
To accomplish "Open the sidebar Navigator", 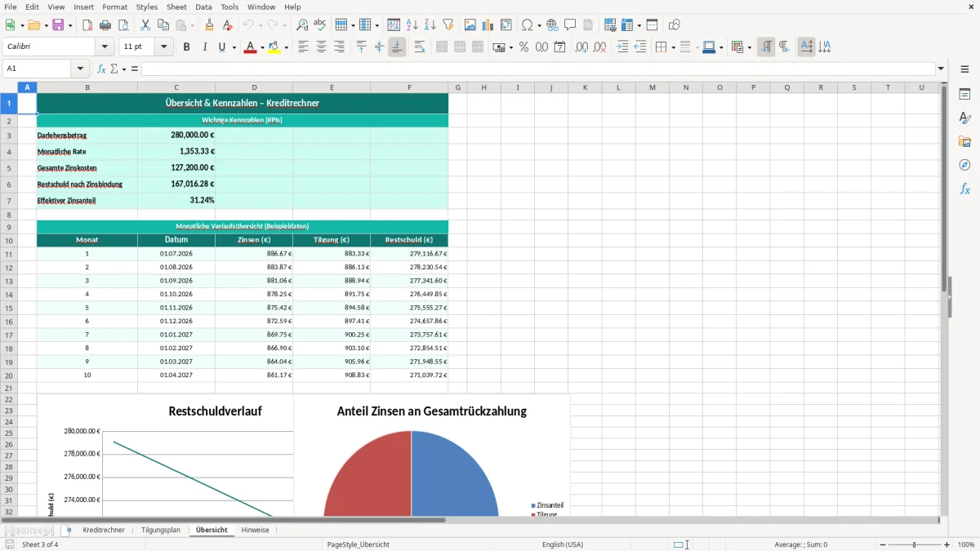I will tap(964, 165).
